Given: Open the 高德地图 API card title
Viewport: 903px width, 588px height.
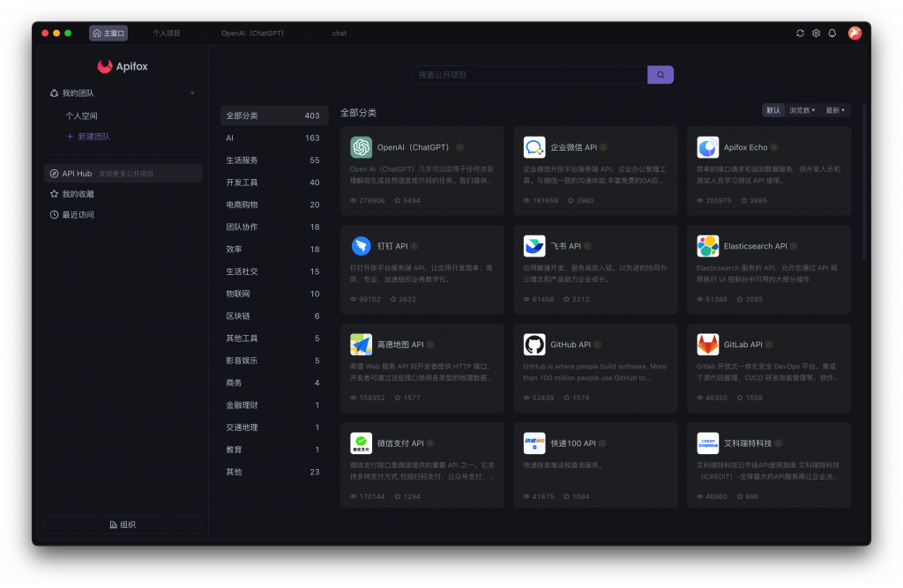Looking at the screenshot, I should pos(400,345).
